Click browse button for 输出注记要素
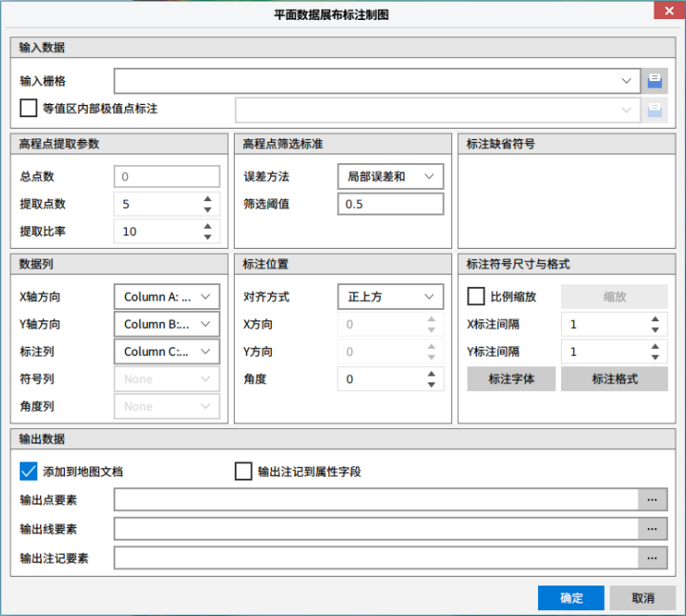 (653, 558)
